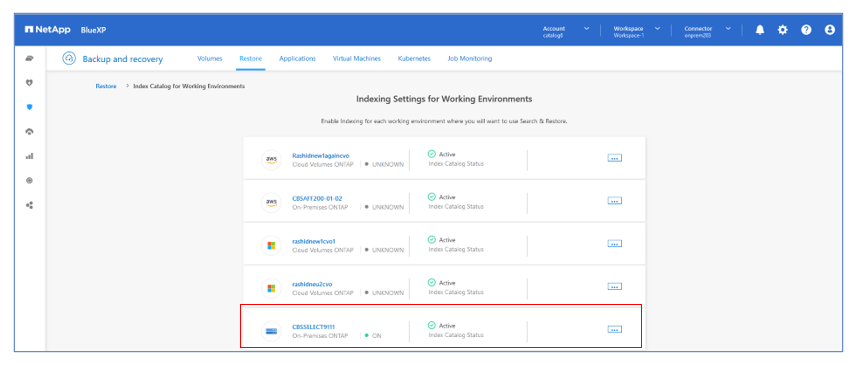Image resolution: width=862 pixels, height=366 pixels.
Task: Open the three-dot menu for CBSAFF200-01-02
Action: coord(615,201)
